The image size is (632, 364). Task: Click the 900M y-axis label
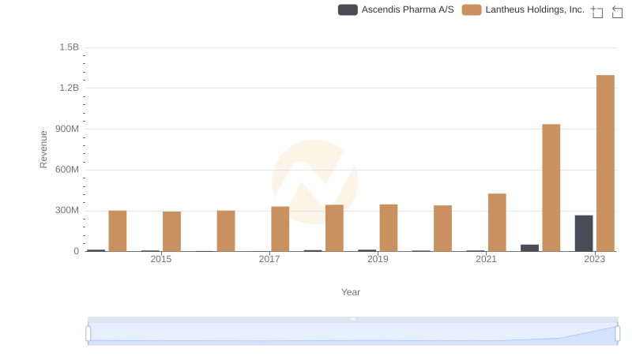tap(67, 129)
